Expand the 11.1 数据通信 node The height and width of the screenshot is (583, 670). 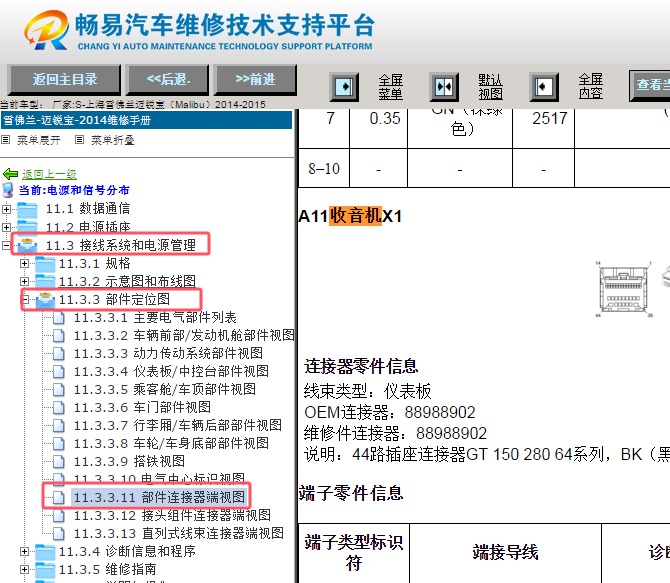(x=6, y=209)
